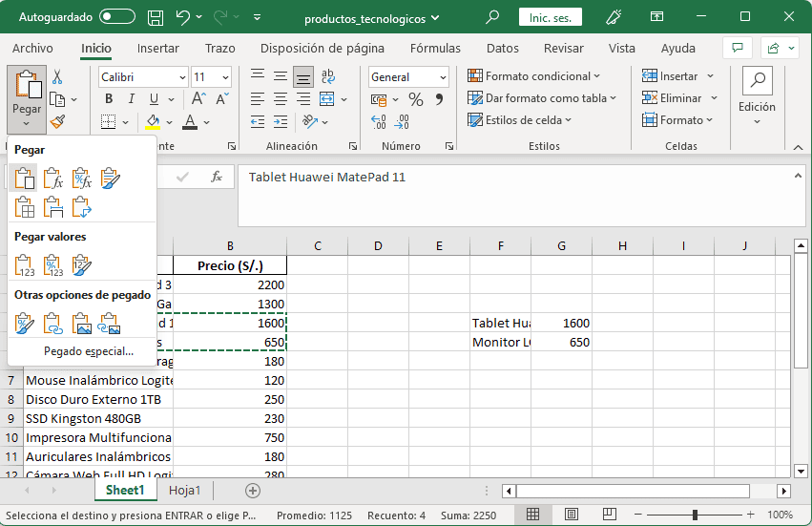Click the Format Painter brush
This screenshot has width=812, height=526.
[x=57, y=122]
